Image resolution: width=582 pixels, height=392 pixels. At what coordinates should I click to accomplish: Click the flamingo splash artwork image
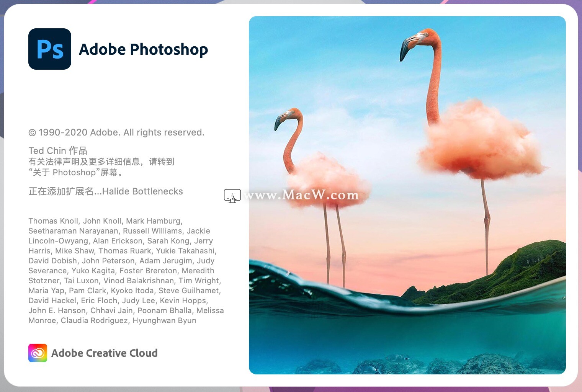(x=407, y=195)
